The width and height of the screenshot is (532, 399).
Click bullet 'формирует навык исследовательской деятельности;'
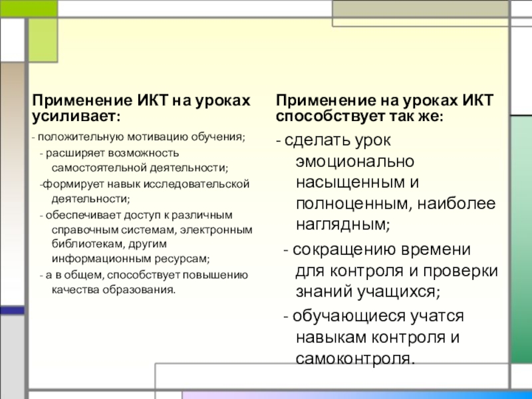click(144, 191)
